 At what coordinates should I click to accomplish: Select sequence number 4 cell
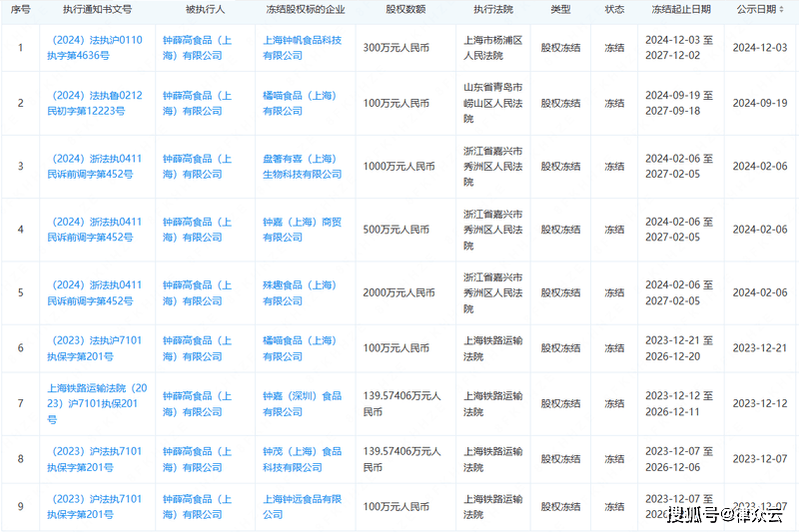click(x=20, y=230)
